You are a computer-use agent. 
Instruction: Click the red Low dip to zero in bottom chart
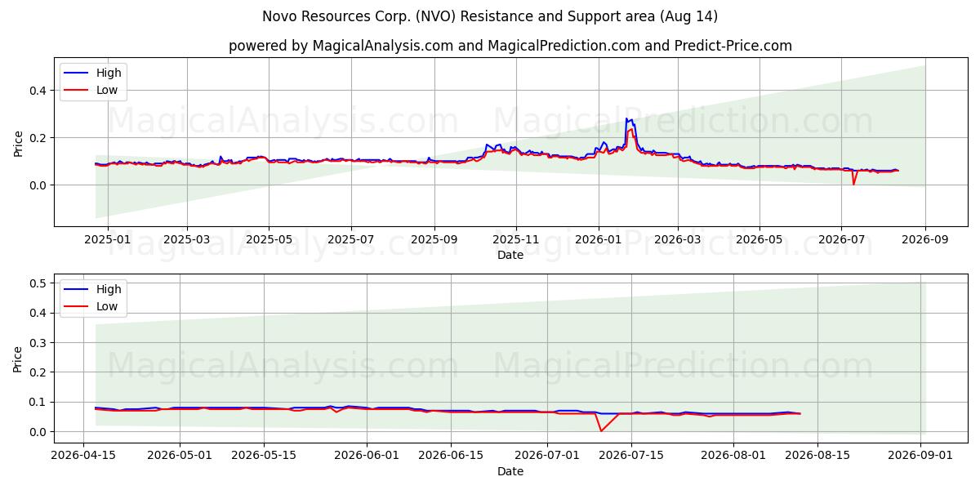601,430
